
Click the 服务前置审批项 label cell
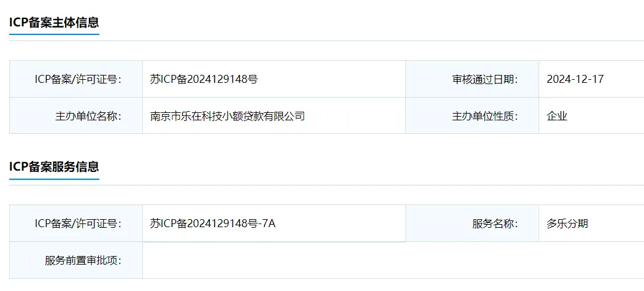coord(83,260)
